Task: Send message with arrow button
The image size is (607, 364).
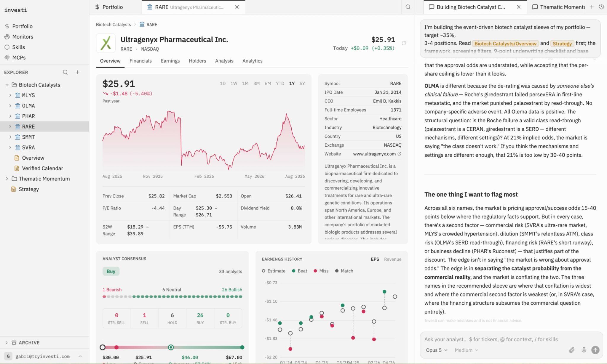Action: click(595, 350)
